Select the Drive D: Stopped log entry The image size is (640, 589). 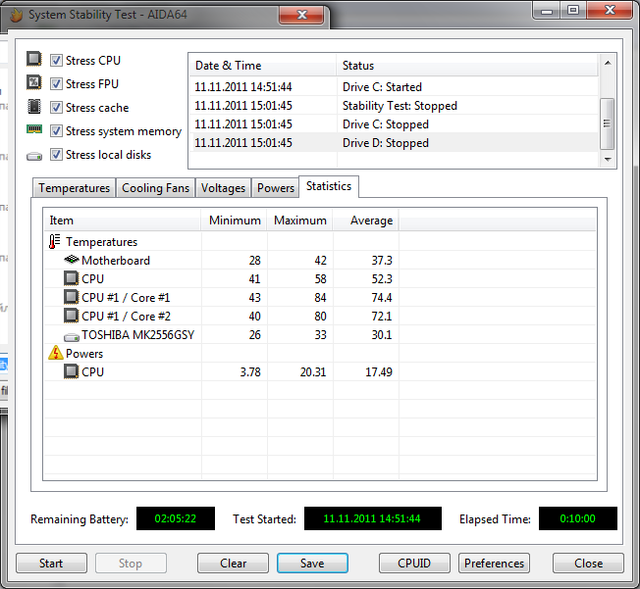point(385,143)
